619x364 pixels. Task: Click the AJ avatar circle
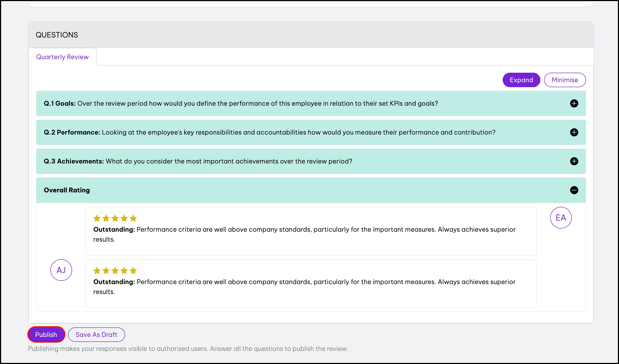(x=61, y=270)
